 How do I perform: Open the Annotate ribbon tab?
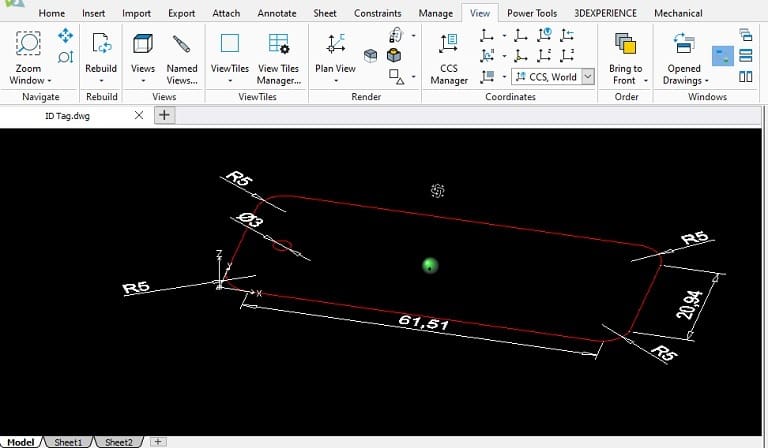tap(277, 13)
